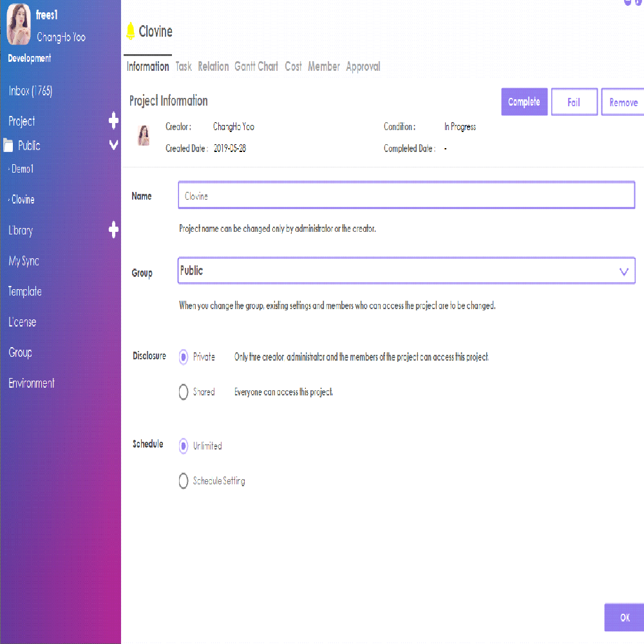Click the creator avatar in Project Information

coord(144,135)
